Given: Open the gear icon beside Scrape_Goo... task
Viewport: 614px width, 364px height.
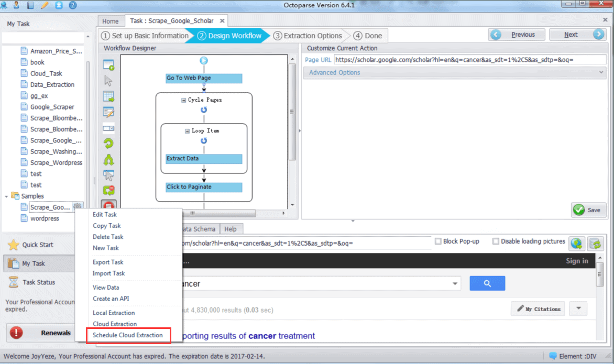Looking at the screenshot, I should pyautogui.click(x=78, y=207).
